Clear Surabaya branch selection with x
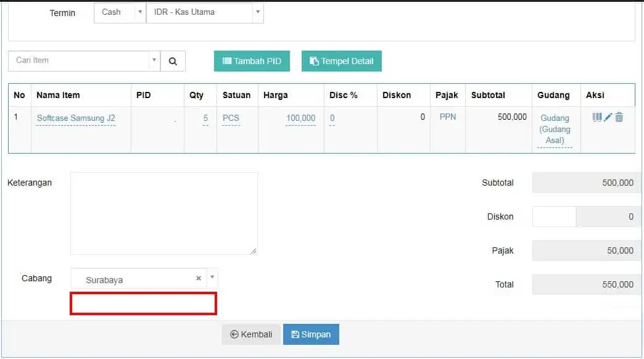 coord(199,278)
